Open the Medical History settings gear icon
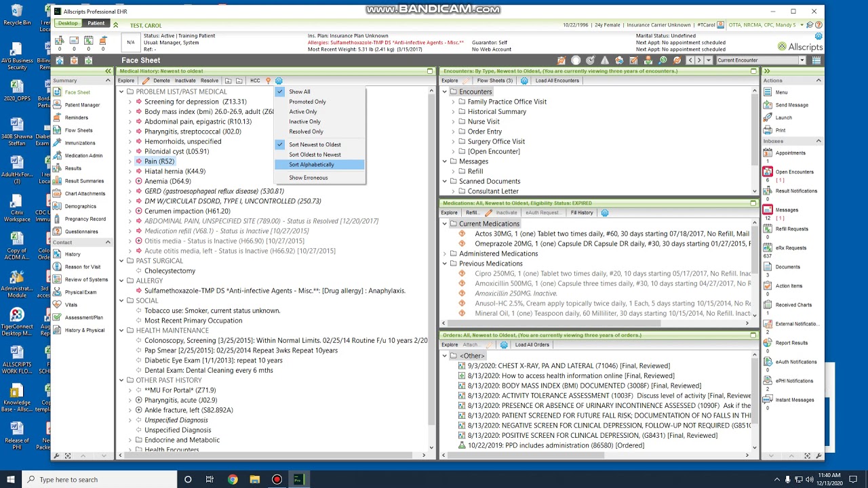Screen dimensions: 868x488 tap(279, 81)
